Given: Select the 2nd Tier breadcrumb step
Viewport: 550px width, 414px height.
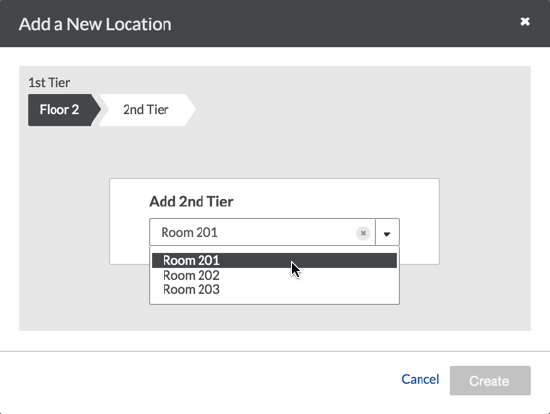Looking at the screenshot, I should (147, 110).
